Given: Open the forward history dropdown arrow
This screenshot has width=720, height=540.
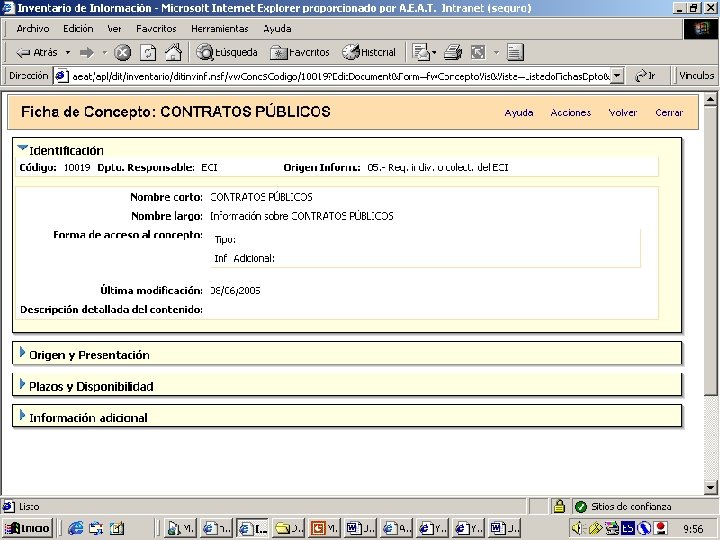Looking at the screenshot, I should point(104,52).
